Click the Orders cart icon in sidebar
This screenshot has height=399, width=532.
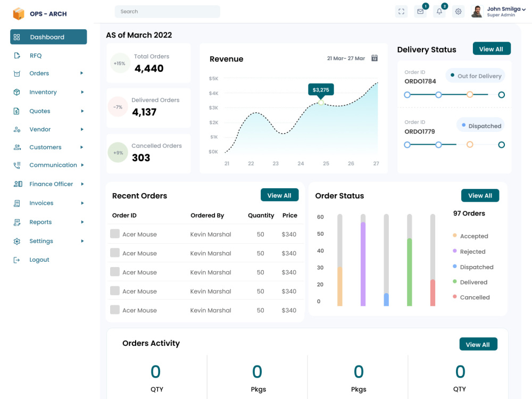coord(17,73)
